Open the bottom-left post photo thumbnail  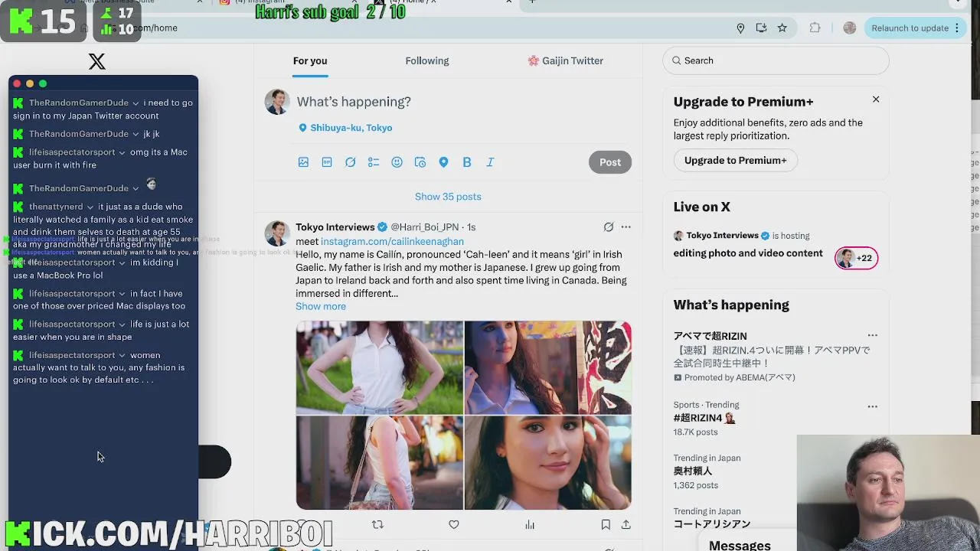(380, 462)
